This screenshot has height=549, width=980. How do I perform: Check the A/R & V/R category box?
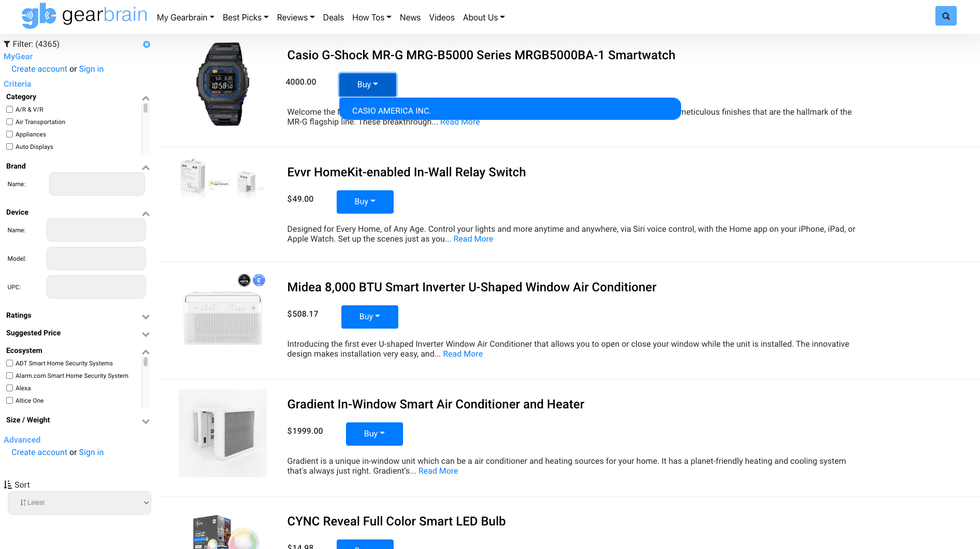10,110
